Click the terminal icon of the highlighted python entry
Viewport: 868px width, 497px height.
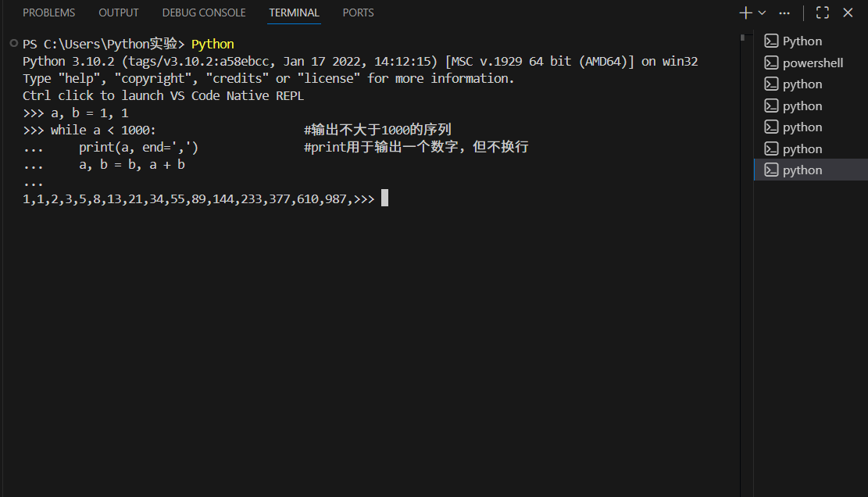(x=771, y=170)
